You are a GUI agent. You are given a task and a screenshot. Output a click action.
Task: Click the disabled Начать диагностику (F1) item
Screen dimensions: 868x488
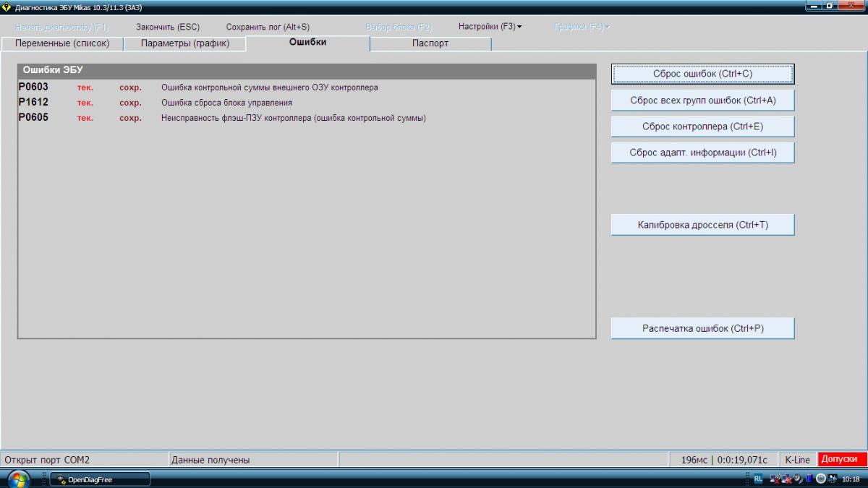tap(61, 27)
